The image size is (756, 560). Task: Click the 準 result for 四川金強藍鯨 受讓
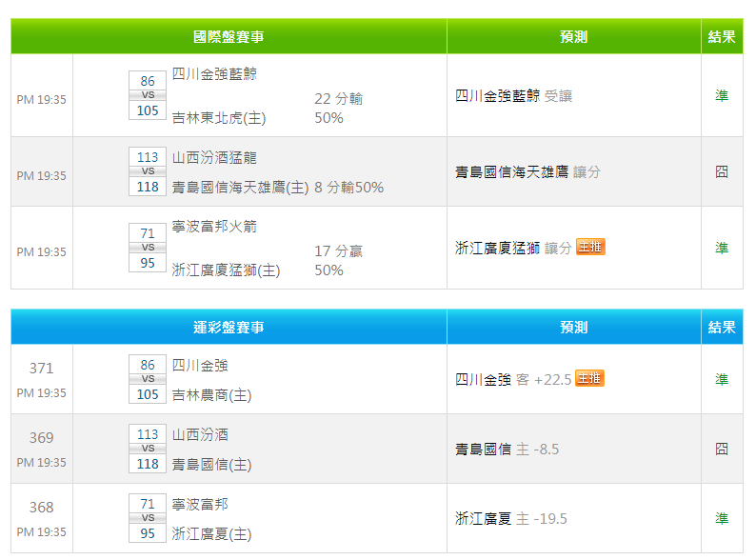[x=722, y=95]
